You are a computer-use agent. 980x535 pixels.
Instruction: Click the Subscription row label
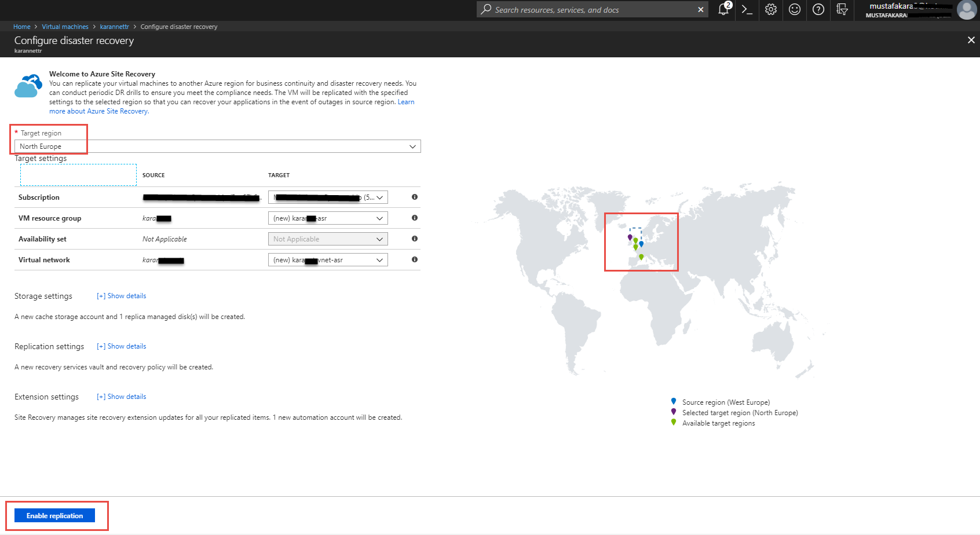[x=39, y=197]
